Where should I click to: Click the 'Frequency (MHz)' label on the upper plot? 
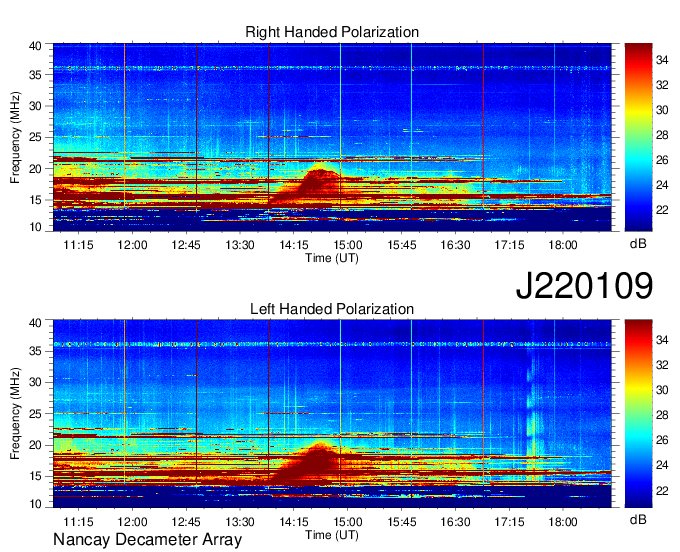click(x=15, y=137)
